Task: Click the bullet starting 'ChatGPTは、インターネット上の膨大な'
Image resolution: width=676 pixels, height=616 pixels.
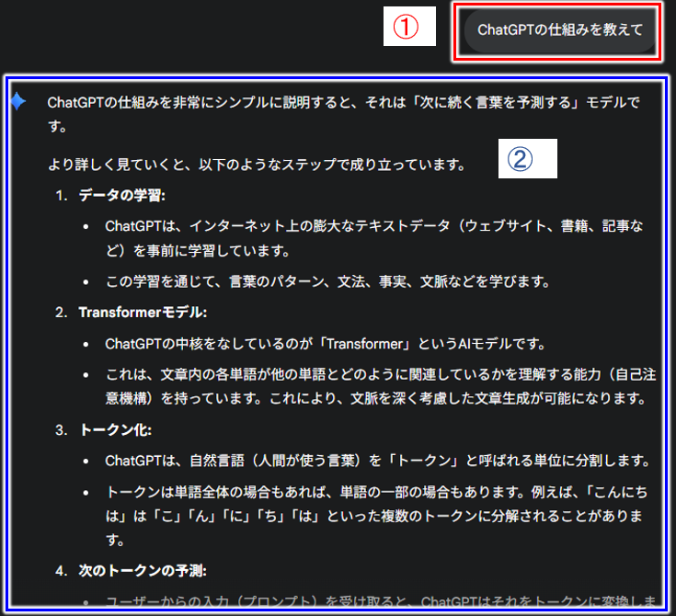Action: click(374, 238)
